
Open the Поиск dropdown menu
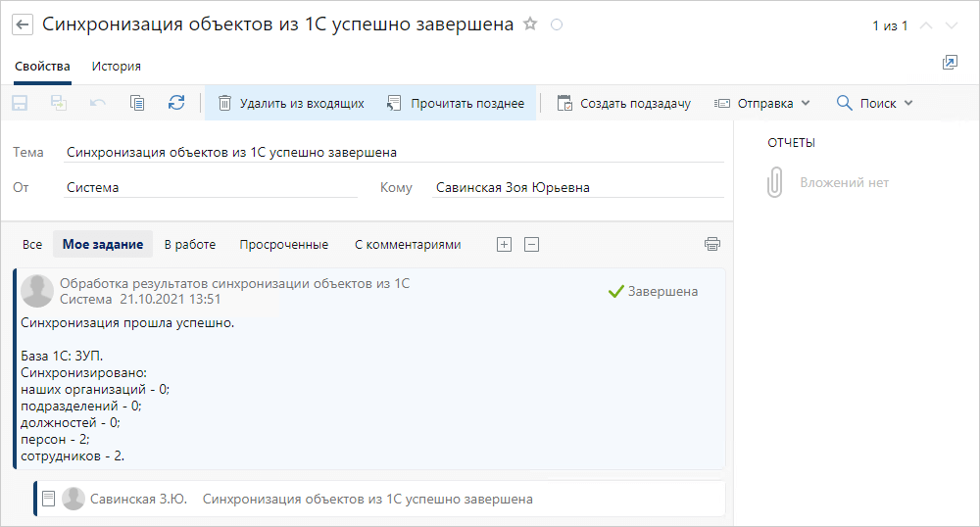tap(874, 103)
